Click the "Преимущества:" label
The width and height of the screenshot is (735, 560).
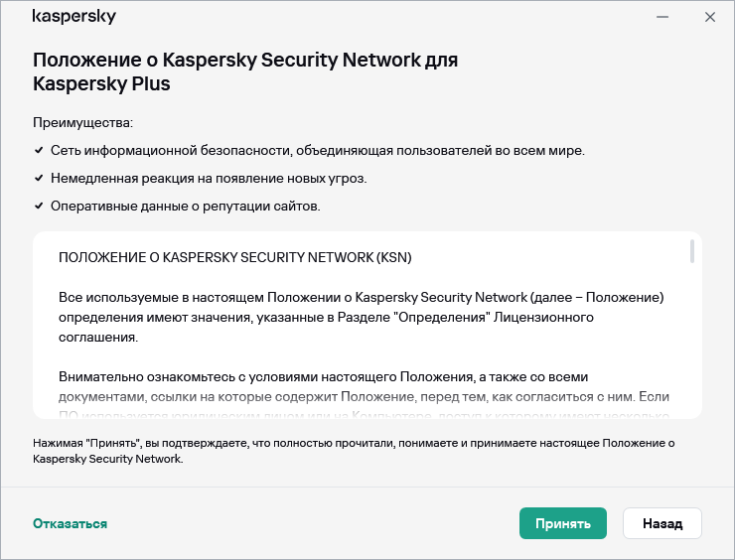(82, 122)
